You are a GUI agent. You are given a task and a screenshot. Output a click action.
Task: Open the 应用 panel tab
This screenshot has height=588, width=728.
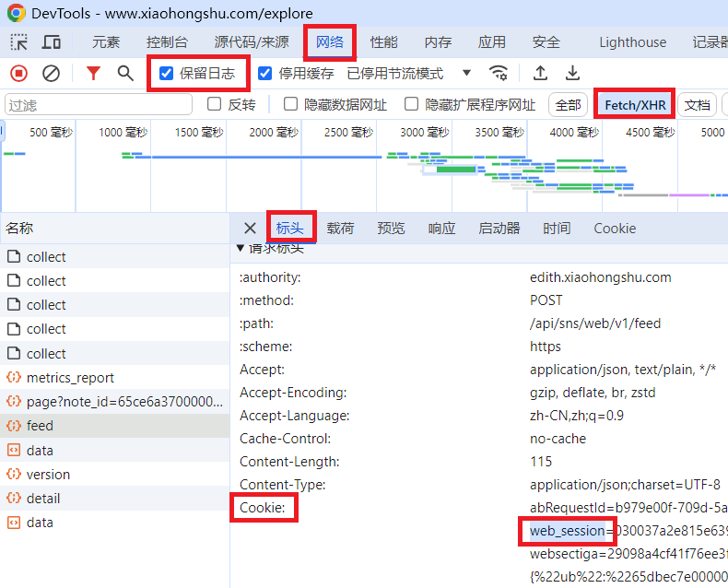click(x=492, y=42)
